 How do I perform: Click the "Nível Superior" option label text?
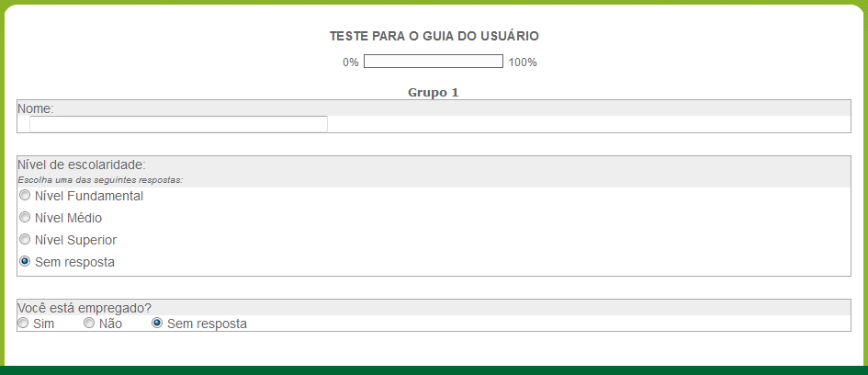pyautogui.click(x=75, y=240)
